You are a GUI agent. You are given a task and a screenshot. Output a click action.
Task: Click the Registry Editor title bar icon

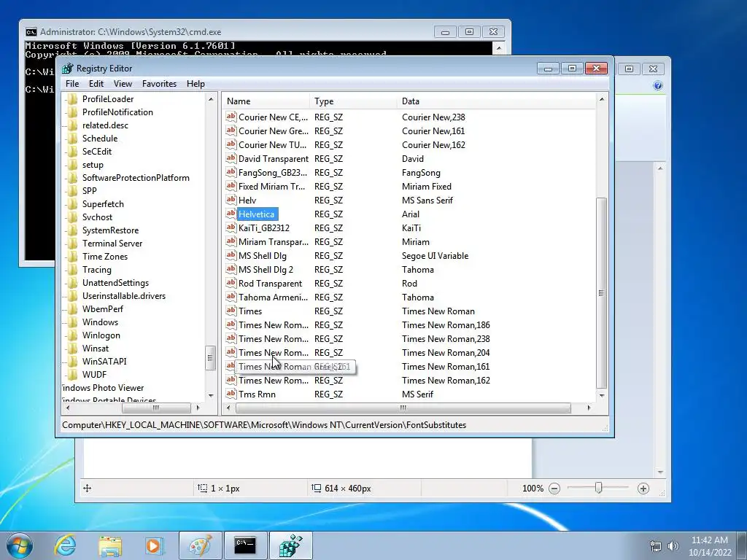click(68, 68)
